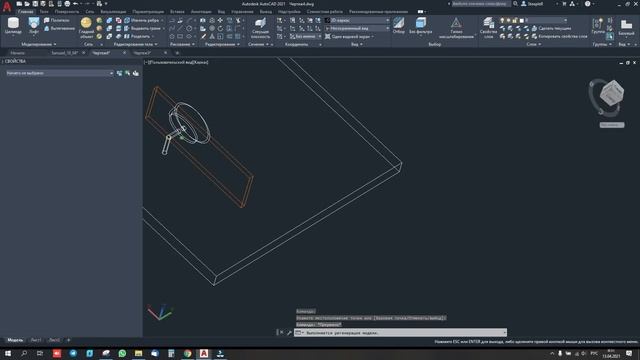Click Match Layer (Копировать свойства слоя) button

tap(559, 36)
